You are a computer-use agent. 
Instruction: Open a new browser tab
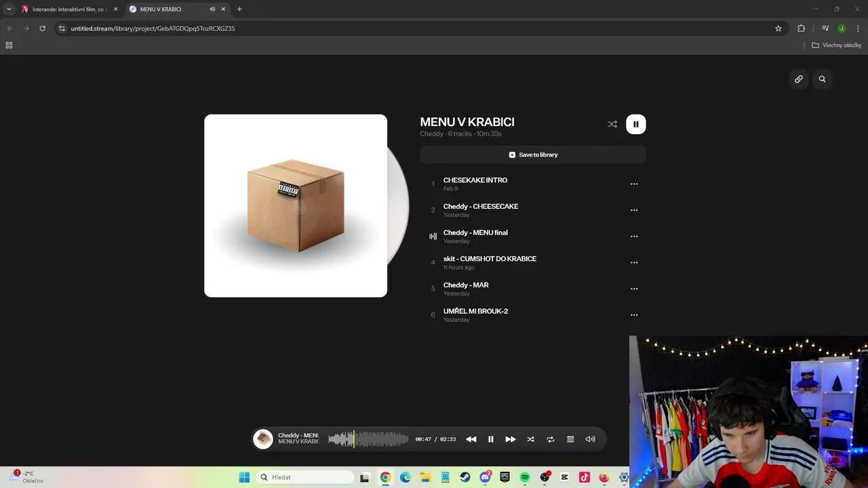[239, 9]
